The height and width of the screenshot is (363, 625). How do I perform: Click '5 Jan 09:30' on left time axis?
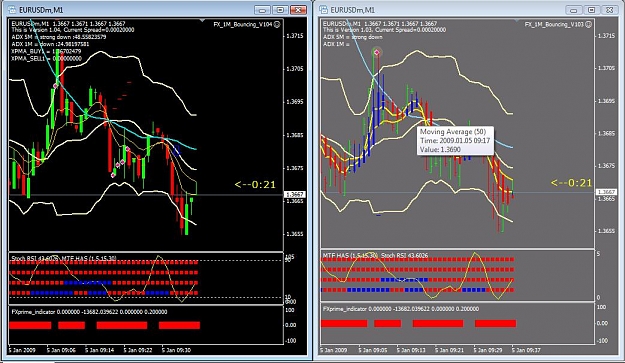(x=176, y=350)
